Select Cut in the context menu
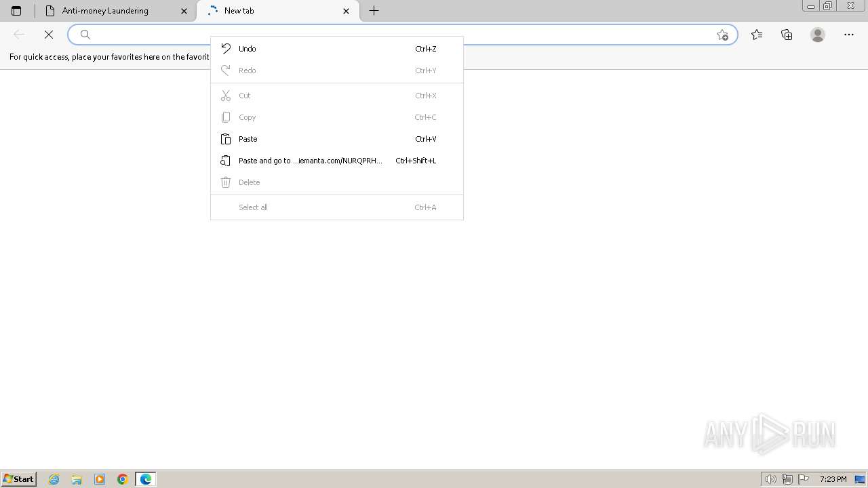Screen dimensions: 868x488 (337, 96)
